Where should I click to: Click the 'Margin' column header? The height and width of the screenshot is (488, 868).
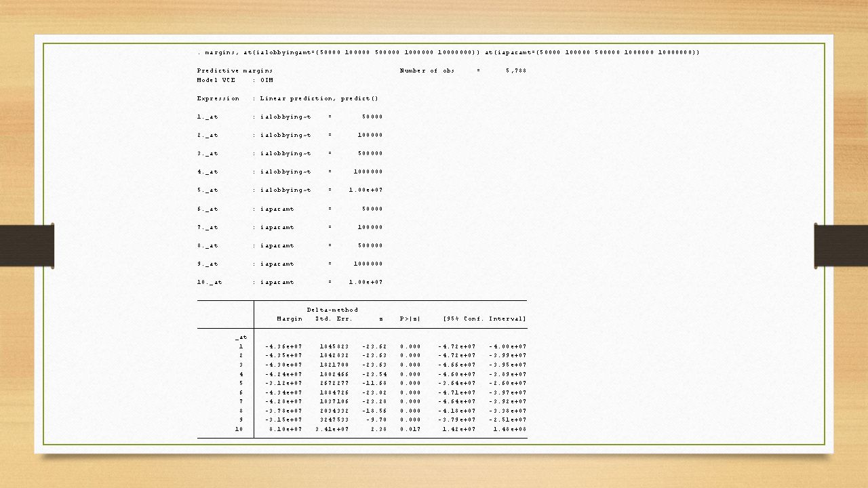click(290, 319)
